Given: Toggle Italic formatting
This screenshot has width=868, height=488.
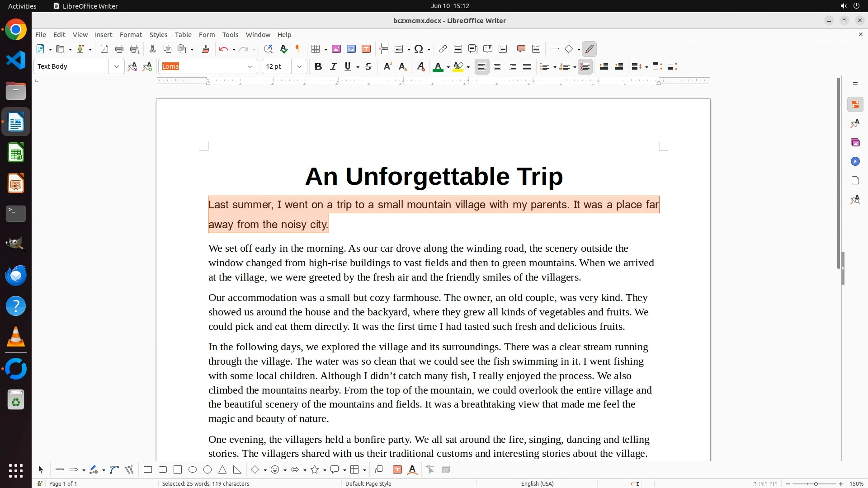Looking at the screenshot, I should (333, 66).
